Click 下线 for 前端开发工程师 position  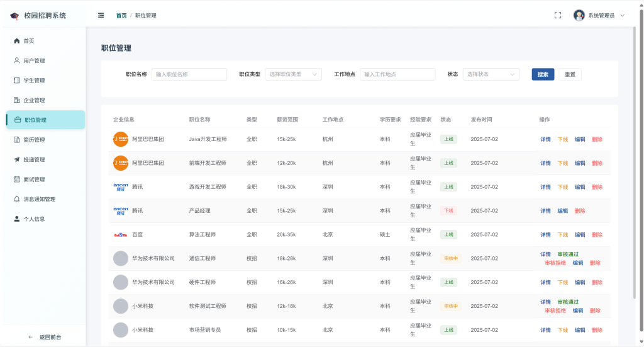563,163
